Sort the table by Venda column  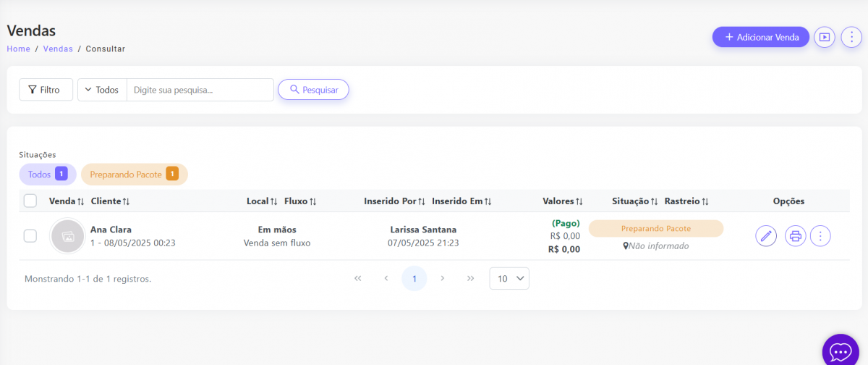[x=67, y=201]
